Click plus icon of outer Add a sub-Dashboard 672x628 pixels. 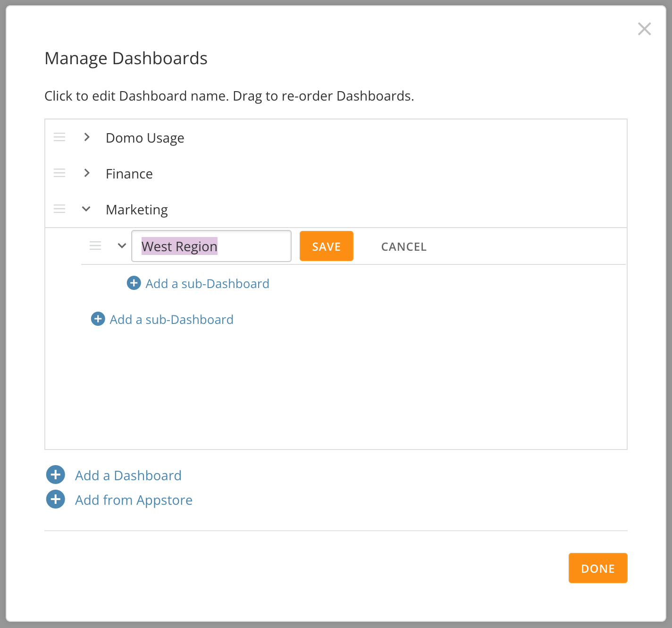pos(98,319)
